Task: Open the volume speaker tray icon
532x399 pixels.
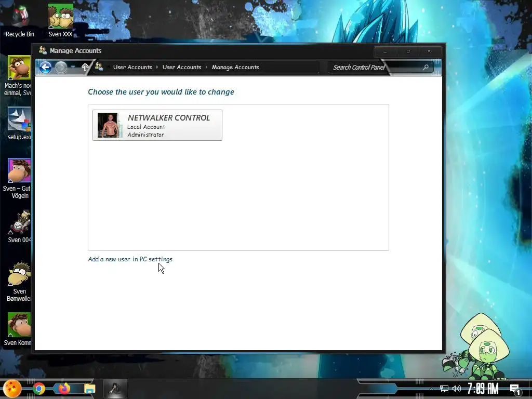Action: point(457,389)
